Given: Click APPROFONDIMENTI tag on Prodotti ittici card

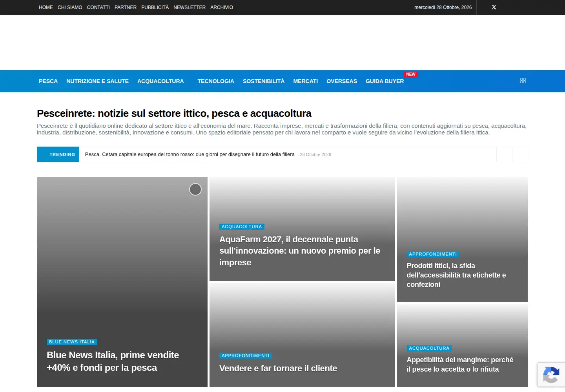Looking at the screenshot, I should [433, 254].
